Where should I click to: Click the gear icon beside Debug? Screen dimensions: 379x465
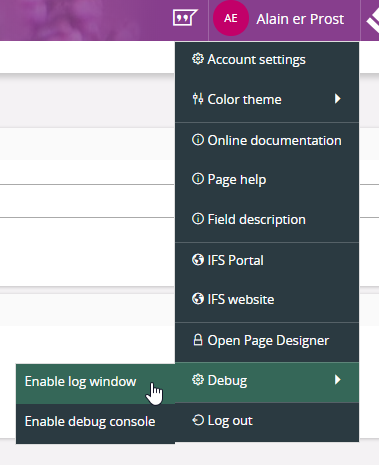tap(198, 380)
